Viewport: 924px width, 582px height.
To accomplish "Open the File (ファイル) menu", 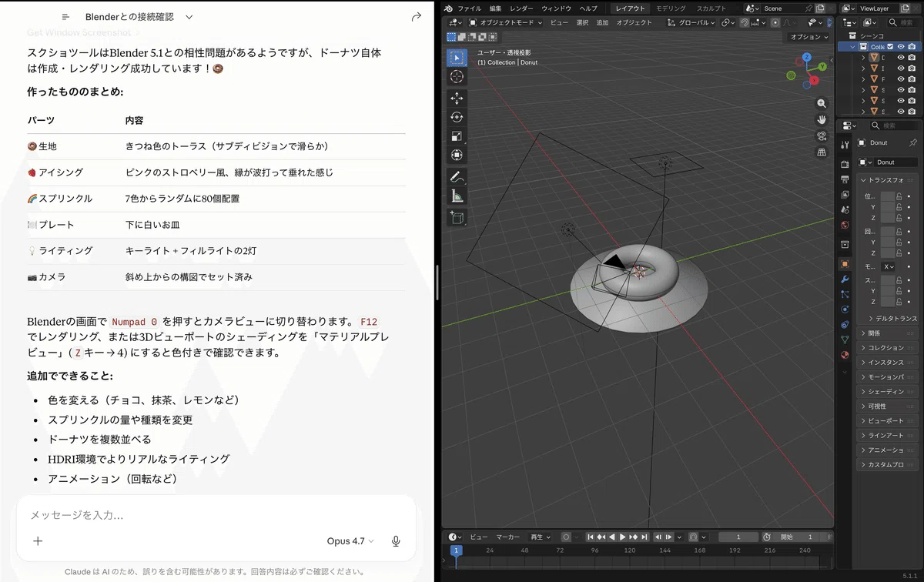I will point(469,8).
